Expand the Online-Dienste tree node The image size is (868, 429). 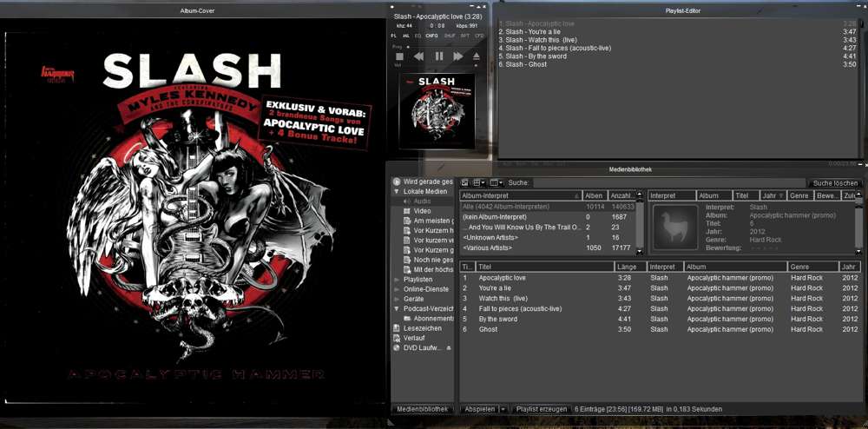tap(397, 289)
